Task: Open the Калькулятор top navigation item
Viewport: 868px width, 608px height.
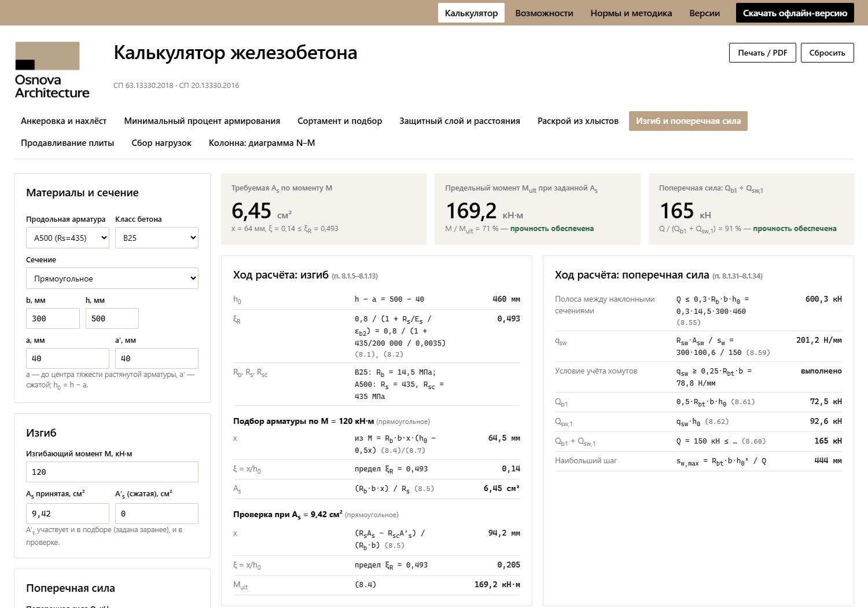Action: 471,13
